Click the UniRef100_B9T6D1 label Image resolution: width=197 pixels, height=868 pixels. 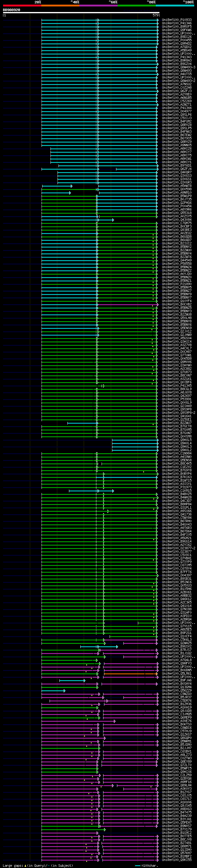click(177, 165)
